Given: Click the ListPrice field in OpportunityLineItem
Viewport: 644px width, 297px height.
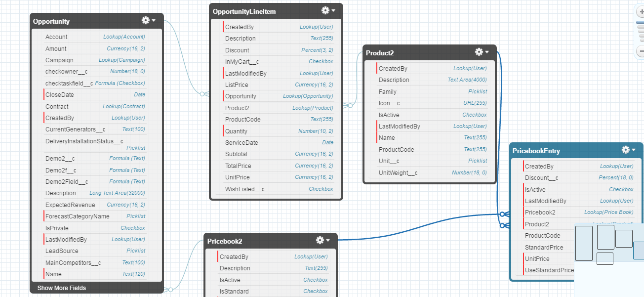Looking at the screenshot, I should (x=279, y=85).
